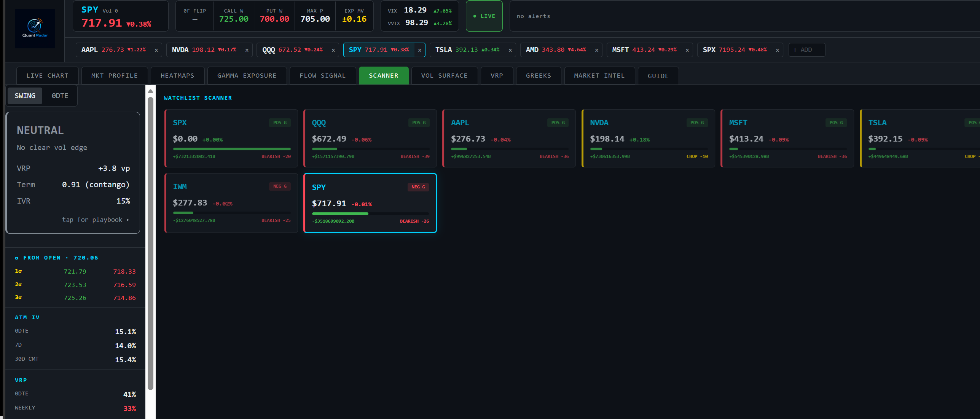Screen dimensions: 980x419
Task: Click the CALL W 725.00 value
Action: click(234, 19)
